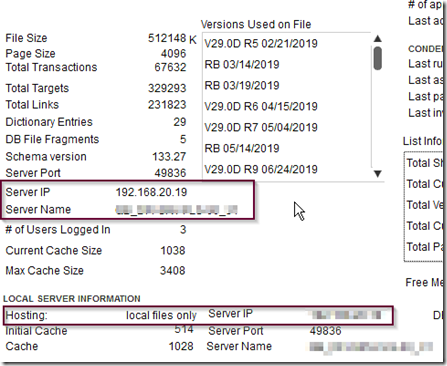Image resolution: width=447 pixels, height=366 pixels.
Task: Click the scroll up arrow in Versions list
Action: [377, 39]
